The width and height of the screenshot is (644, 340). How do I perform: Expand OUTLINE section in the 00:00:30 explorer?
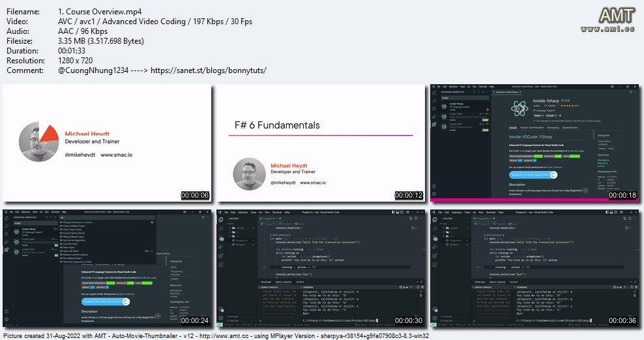233,317
